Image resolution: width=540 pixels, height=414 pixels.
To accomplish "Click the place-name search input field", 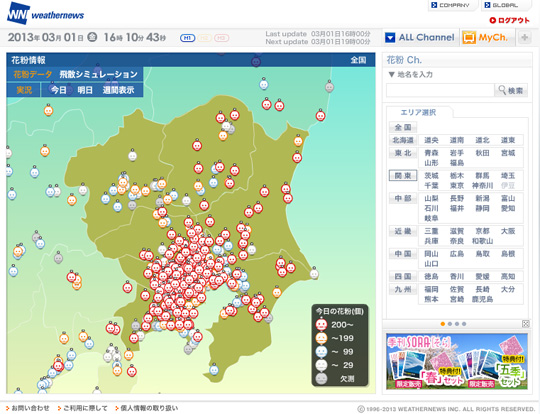I will [440, 90].
